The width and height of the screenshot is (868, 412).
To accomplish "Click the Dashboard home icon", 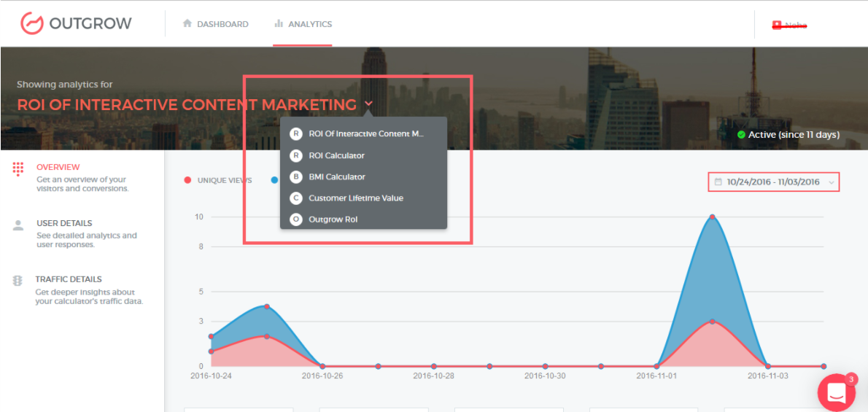I will tap(187, 24).
